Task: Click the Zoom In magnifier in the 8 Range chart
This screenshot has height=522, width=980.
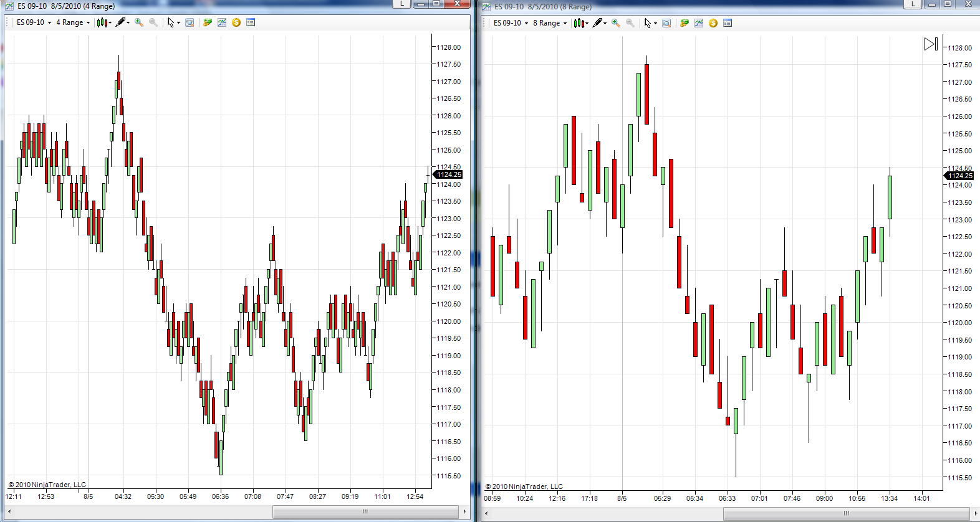Action: (616, 23)
